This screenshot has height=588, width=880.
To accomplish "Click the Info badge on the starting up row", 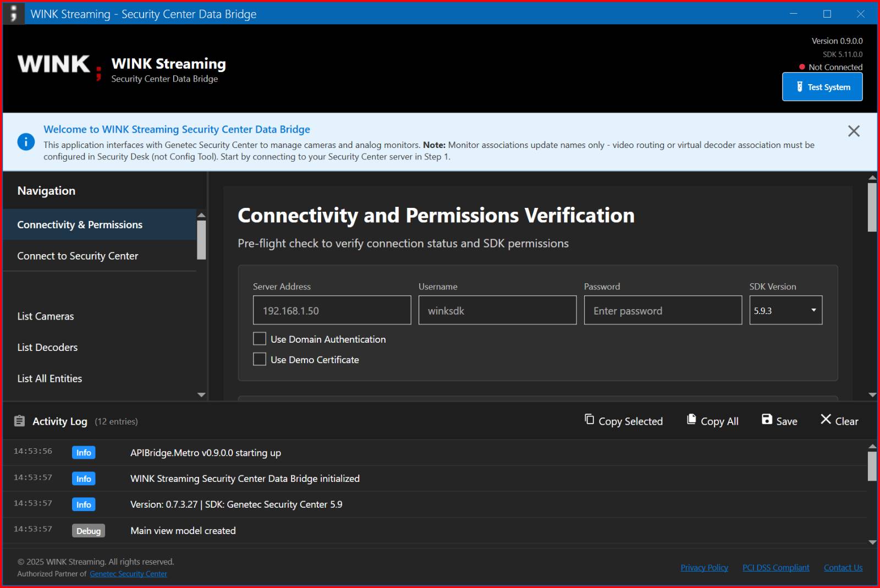I will tap(84, 453).
